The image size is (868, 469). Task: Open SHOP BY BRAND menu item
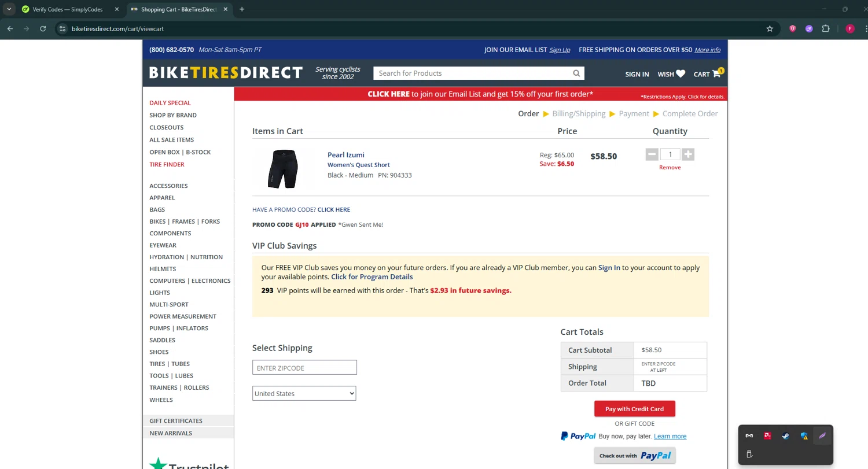coord(172,115)
